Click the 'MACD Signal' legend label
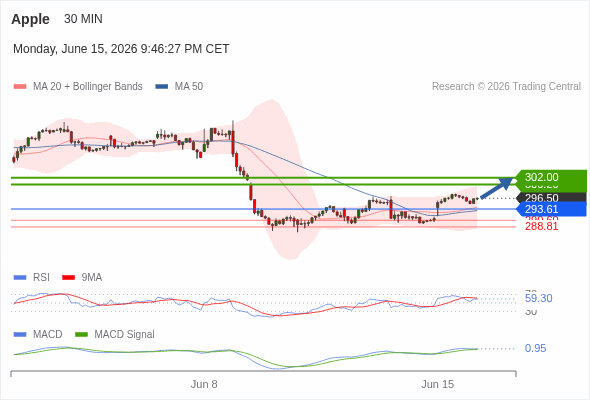Viewport: 590px width, 400px height. point(124,335)
